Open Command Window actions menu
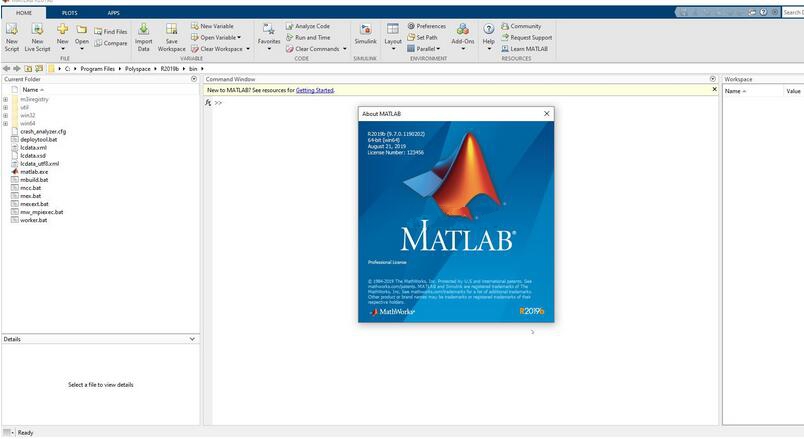Screen dimensions: 804x439 point(713,79)
